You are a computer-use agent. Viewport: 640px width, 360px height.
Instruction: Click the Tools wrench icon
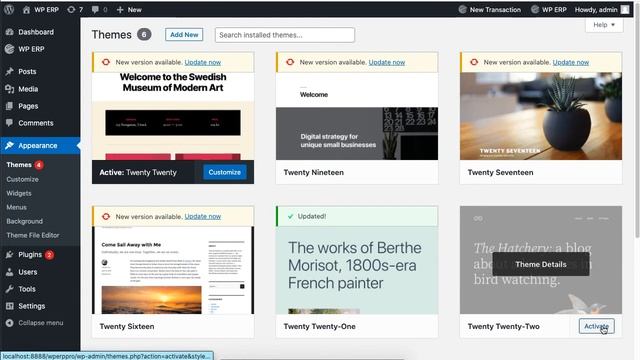tap(10, 289)
